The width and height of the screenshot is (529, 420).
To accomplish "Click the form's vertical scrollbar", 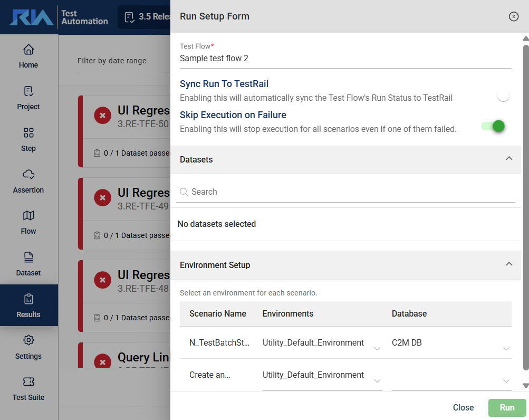I will 525,206.
